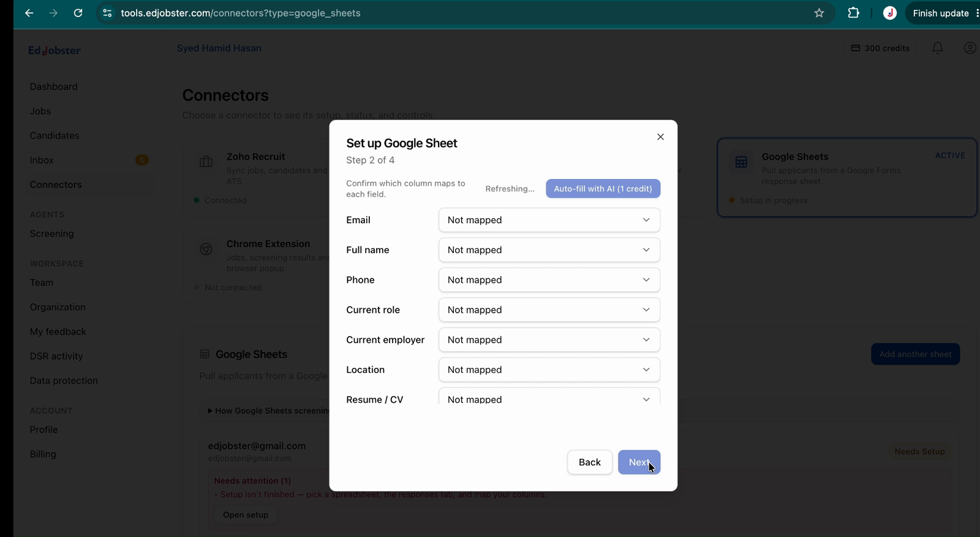The height and width of the screenshot is (537, 980).
Task: Return with the Back button
Action: tap(589, 462)
